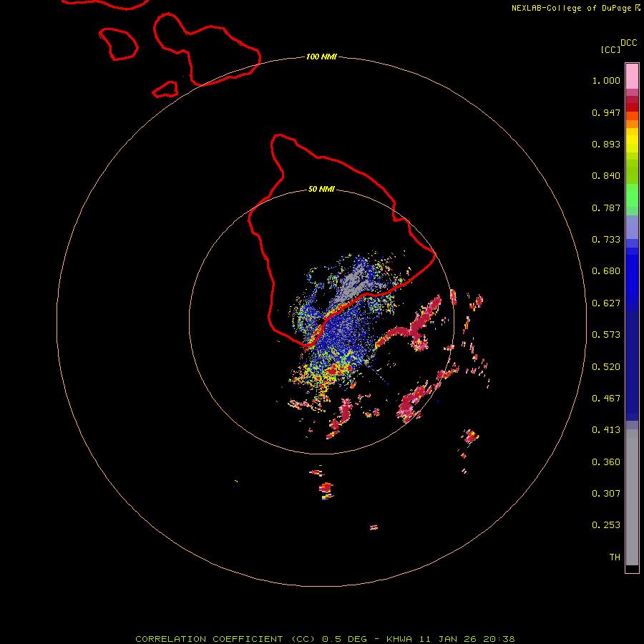Click the pink swatch at top of color bar

632,77
